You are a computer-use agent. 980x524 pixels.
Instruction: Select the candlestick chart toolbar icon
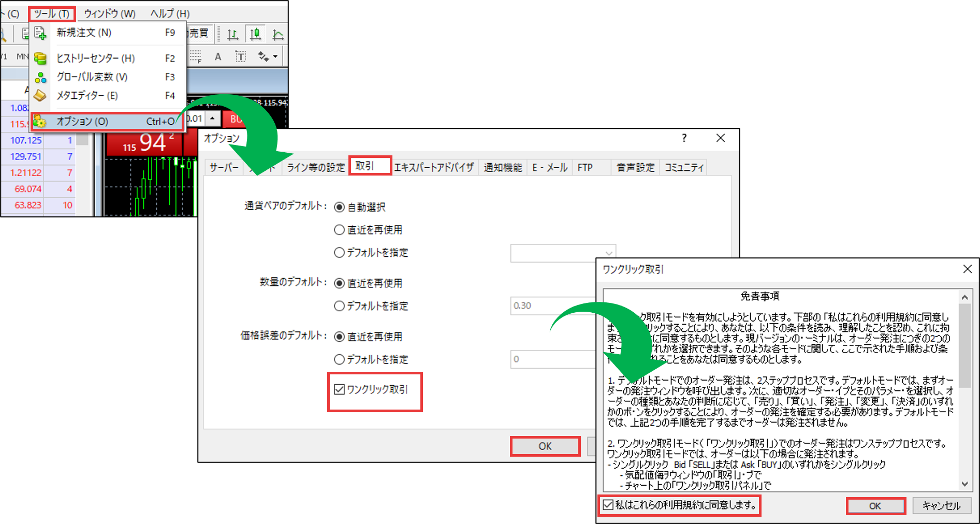pyautogui.click(x=255, y=35)
